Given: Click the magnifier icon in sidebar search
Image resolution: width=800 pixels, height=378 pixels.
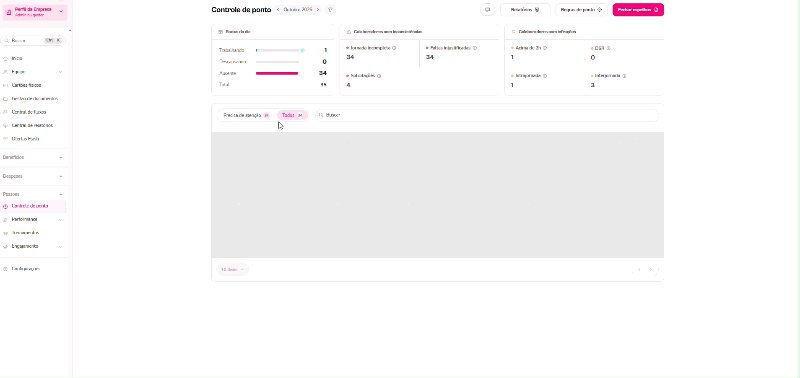Looking at the screenshot, I should [x=7, y=40].
